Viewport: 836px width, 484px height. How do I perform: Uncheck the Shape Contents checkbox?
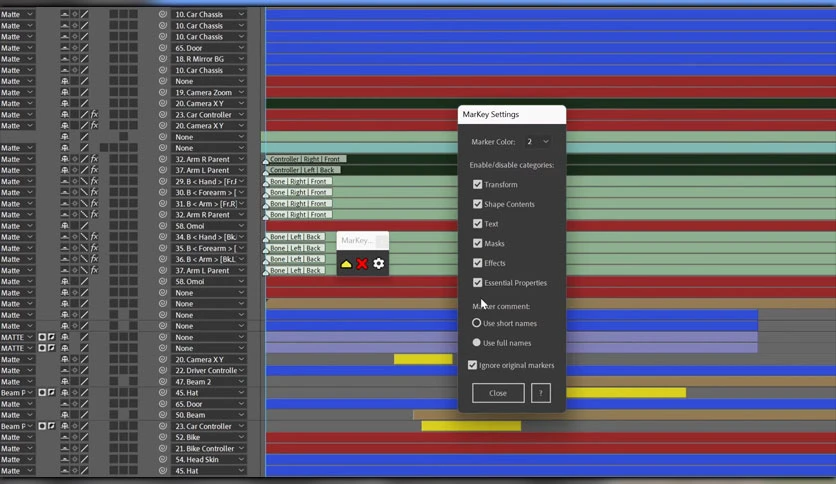(477, 204)
